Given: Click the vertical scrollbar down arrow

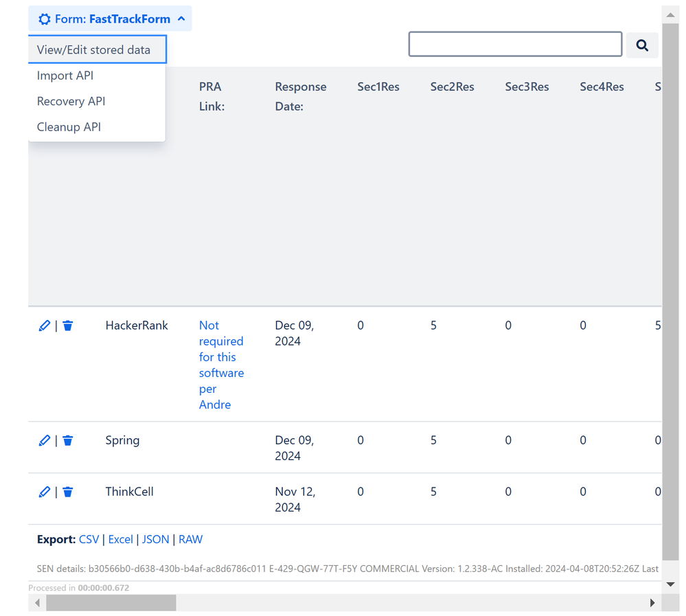Looking at the screenshot, I should (x=670, y=584).
